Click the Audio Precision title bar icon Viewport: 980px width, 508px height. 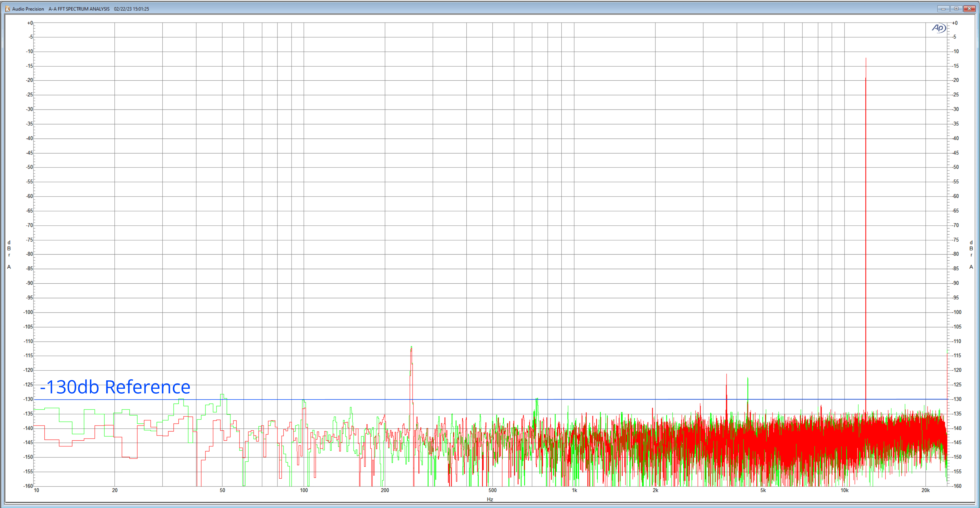pos(8,9)
